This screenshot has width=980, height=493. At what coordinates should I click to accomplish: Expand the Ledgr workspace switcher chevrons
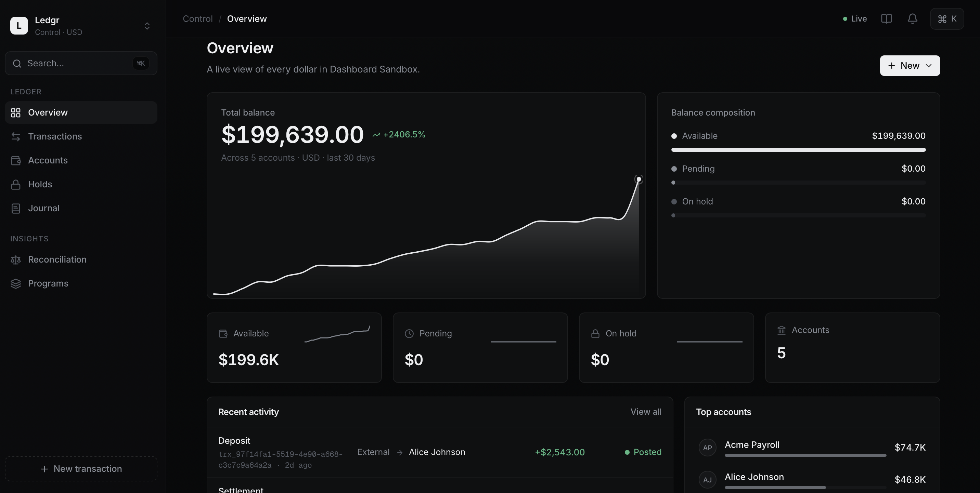(x=147, y=26)
